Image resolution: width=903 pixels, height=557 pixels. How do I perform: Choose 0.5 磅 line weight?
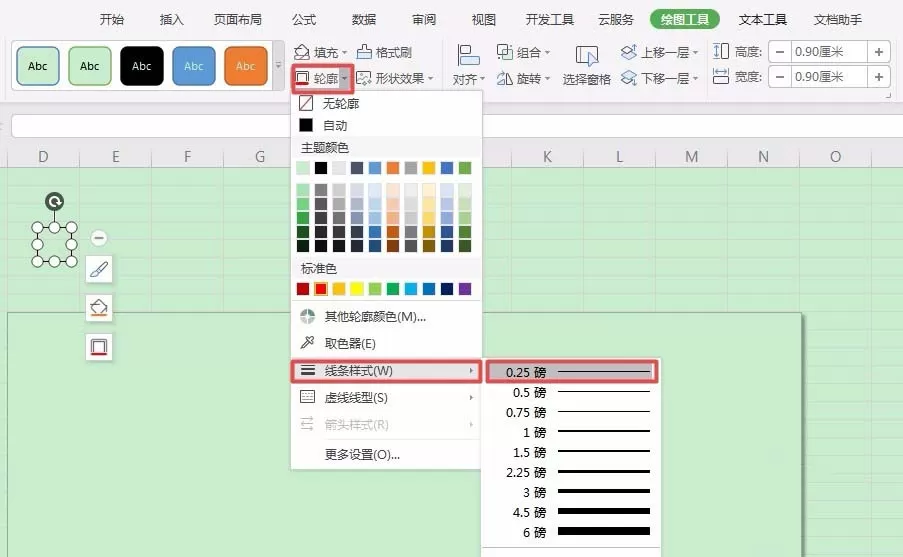coord(572,392)
